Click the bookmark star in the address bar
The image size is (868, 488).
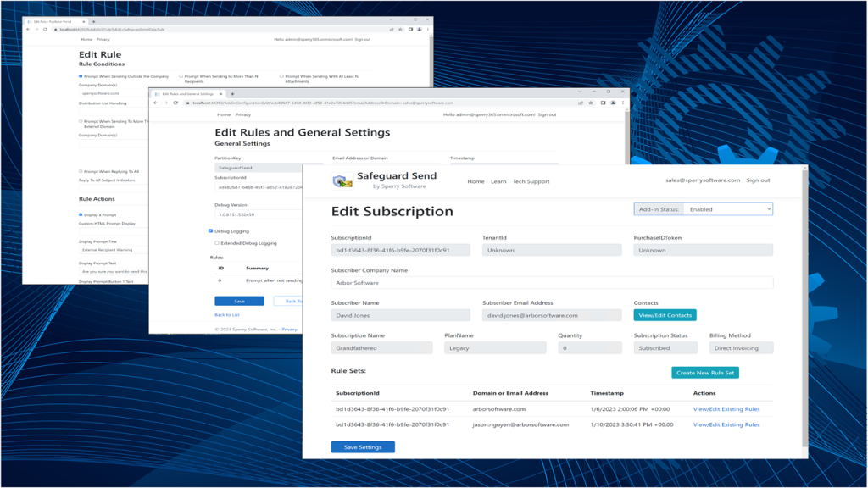pos(589,102)
